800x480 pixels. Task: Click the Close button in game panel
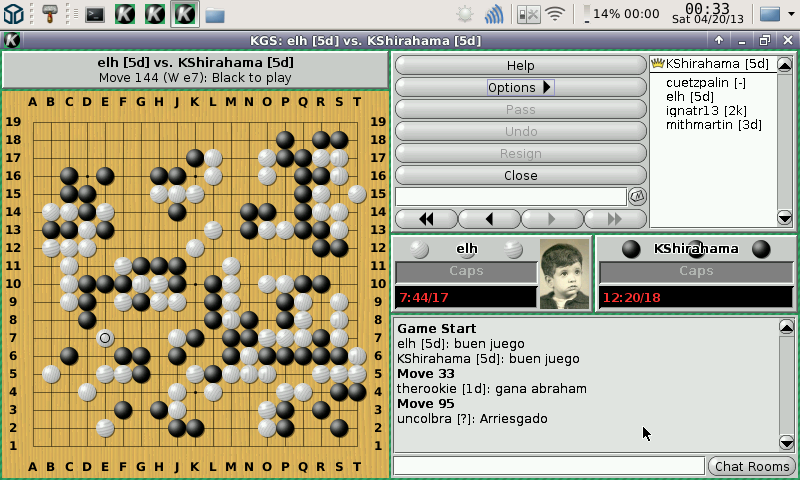tap(520, 175)
